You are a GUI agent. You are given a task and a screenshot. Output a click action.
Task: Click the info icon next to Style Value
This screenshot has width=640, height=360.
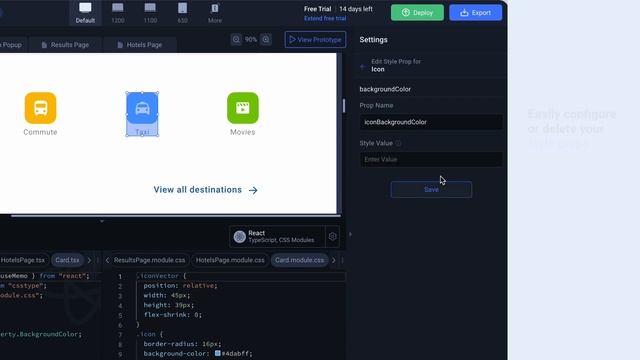(398, 143)
